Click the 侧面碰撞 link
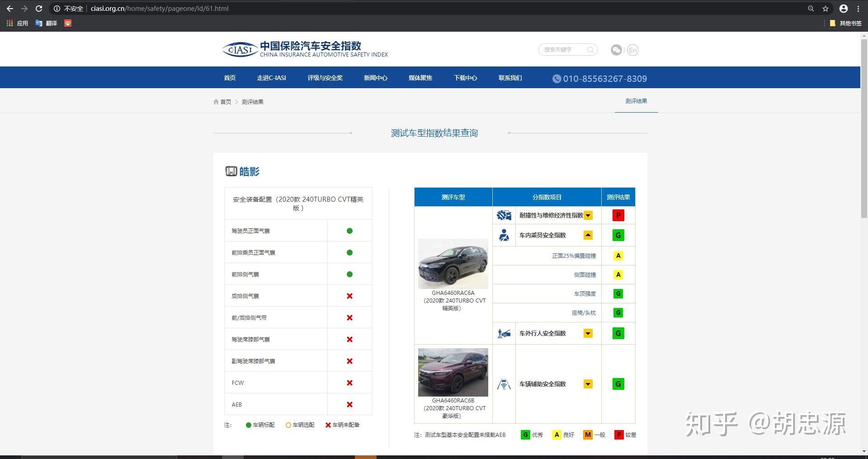868x459 pixels. click(x=585, y=274)
